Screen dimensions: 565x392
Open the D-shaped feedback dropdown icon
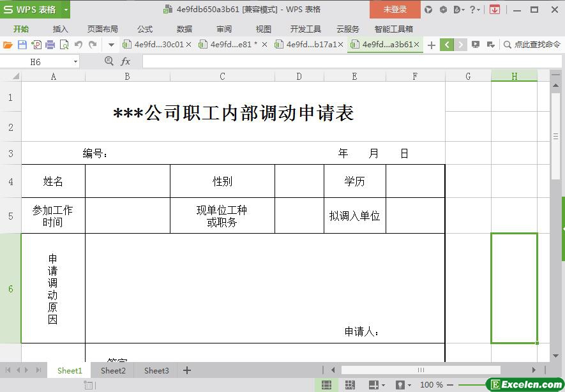(x=459, y=10)
